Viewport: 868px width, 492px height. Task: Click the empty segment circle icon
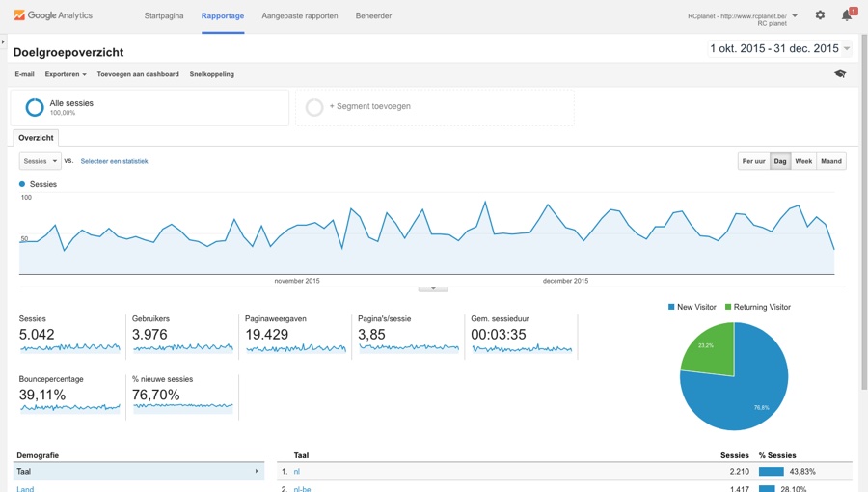pyautogui.click(x=313, y=107)
